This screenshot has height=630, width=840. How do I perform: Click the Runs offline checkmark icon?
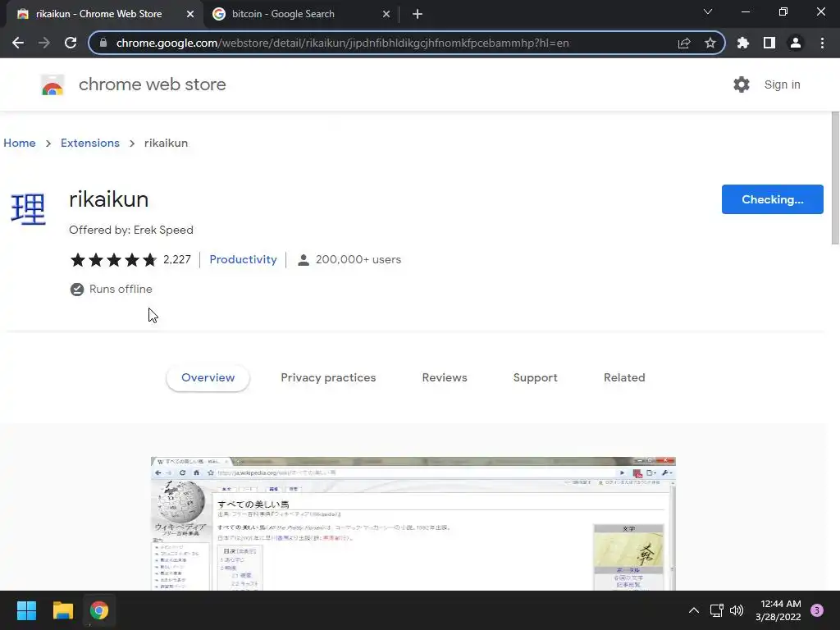(77, 290)
